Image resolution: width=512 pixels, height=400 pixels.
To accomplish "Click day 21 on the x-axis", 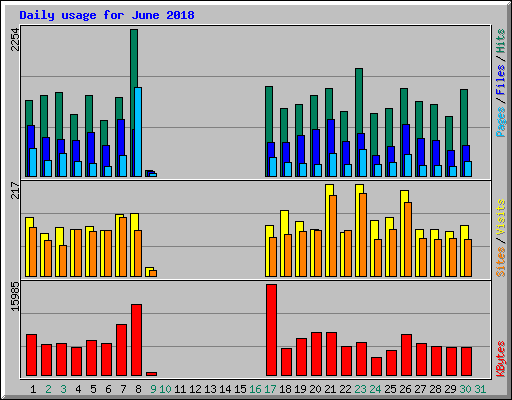I will coord(330,389).
